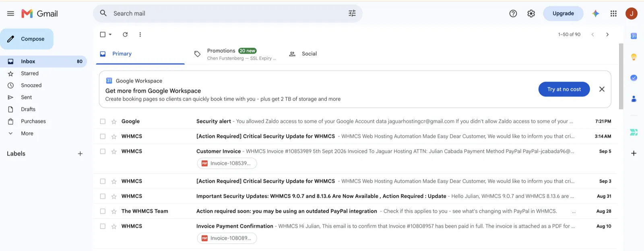
Task: Create a new label plus icon
Action: 80,154
